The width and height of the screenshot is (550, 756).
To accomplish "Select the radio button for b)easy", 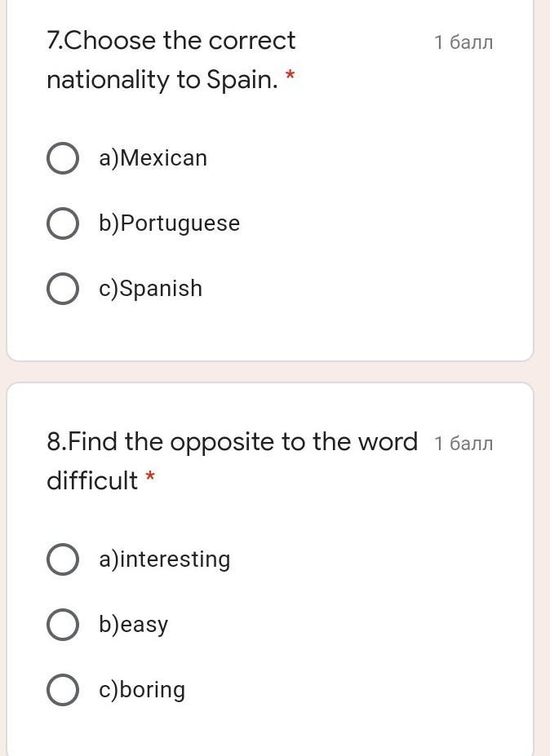I will 63,625.
